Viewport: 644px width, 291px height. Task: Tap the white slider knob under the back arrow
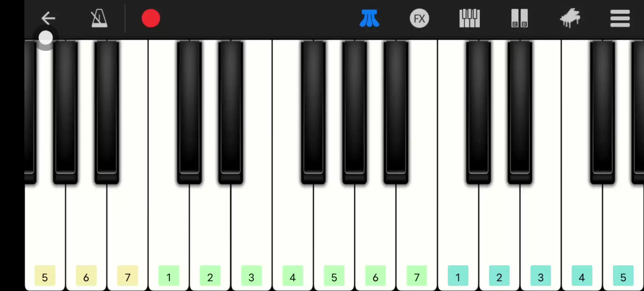click(x=46, y=38)
